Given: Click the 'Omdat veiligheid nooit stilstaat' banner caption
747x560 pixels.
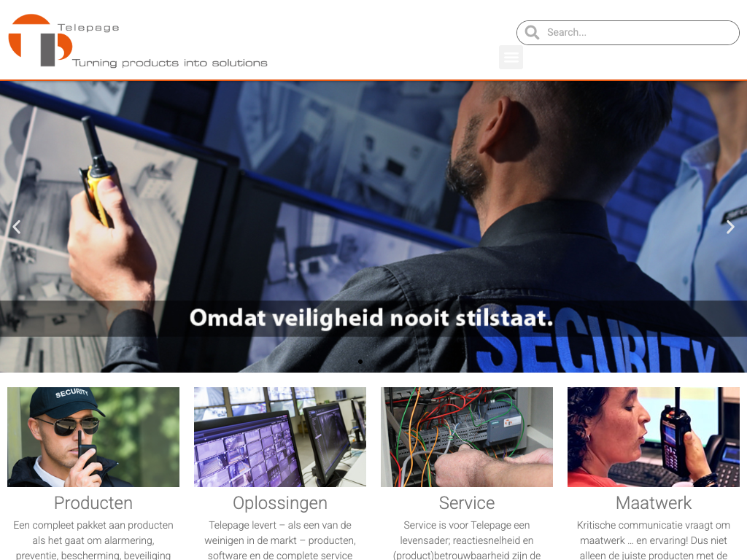Looking at the screenshot, I should tap(371, 318).
